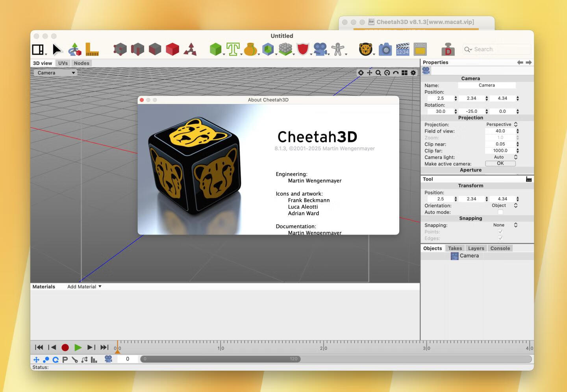Screen dimensions: 567x392
Task: Activate edge selection mode cube
Action: click(137, 49)
